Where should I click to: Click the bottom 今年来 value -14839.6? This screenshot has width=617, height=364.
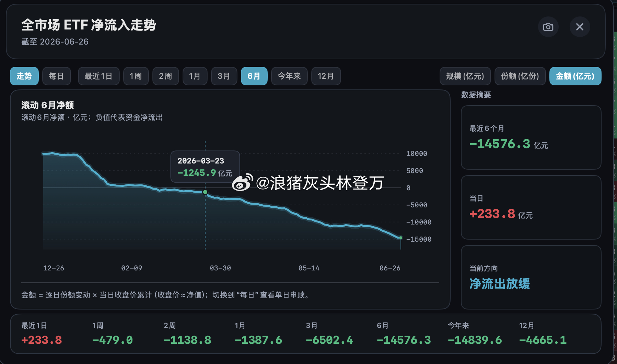475,340
